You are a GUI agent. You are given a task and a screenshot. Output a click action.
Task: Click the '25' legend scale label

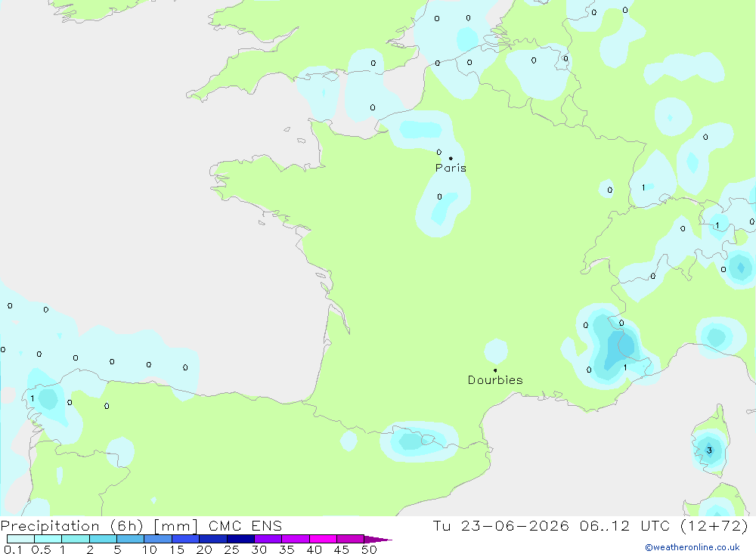click(231, 549)
